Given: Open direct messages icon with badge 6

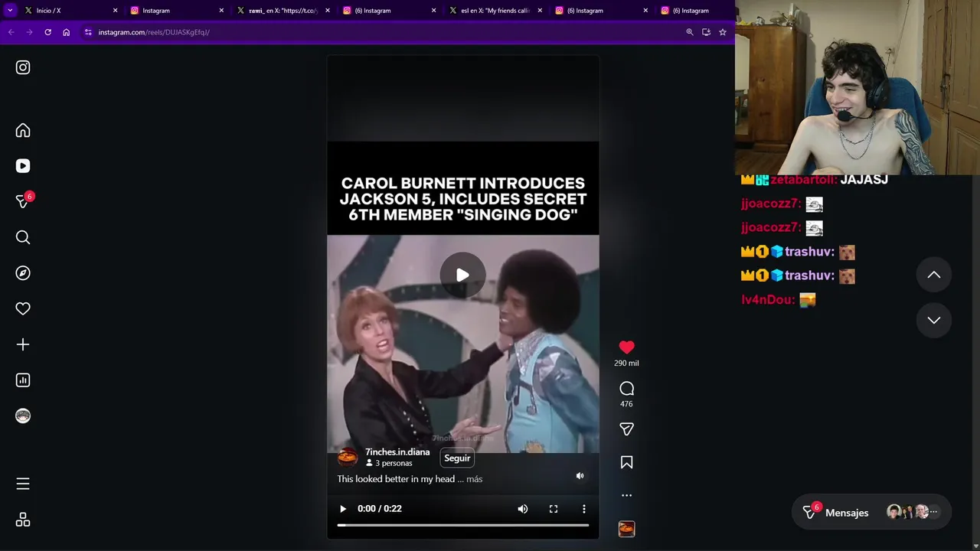Looking at the screenshot, I should coord(24,201).
